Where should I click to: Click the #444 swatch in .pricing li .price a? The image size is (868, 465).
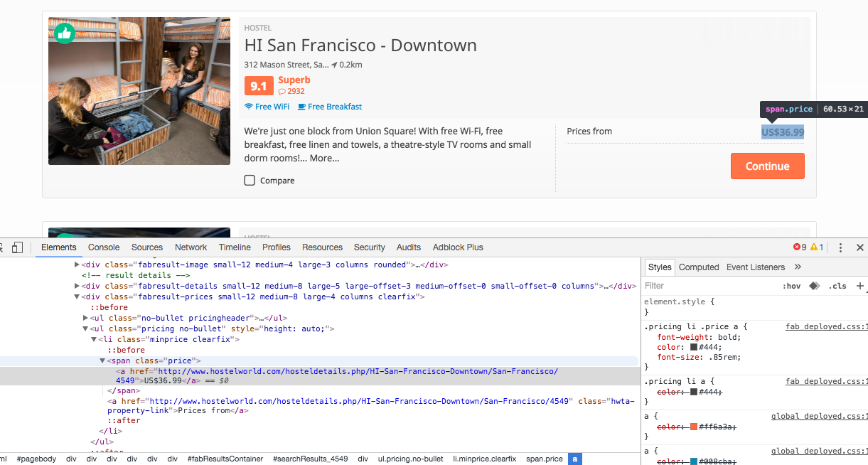click(694, 347)
